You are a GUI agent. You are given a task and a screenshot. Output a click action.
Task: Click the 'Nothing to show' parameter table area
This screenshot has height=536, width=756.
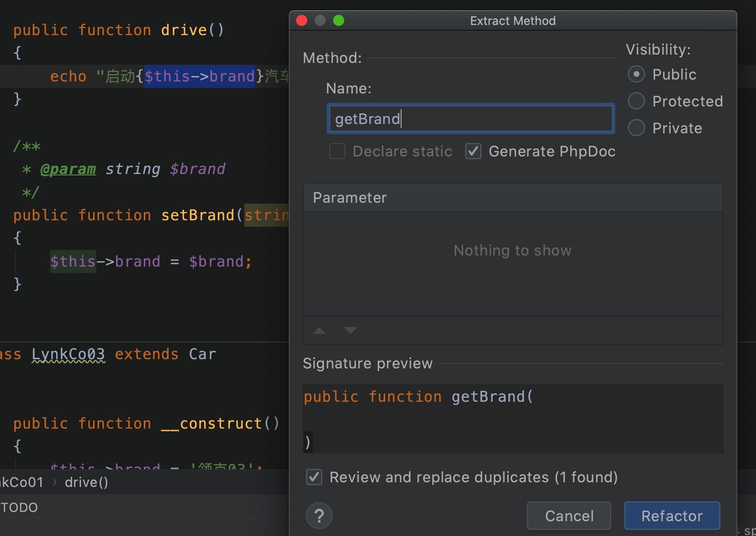tap(513, 264)
